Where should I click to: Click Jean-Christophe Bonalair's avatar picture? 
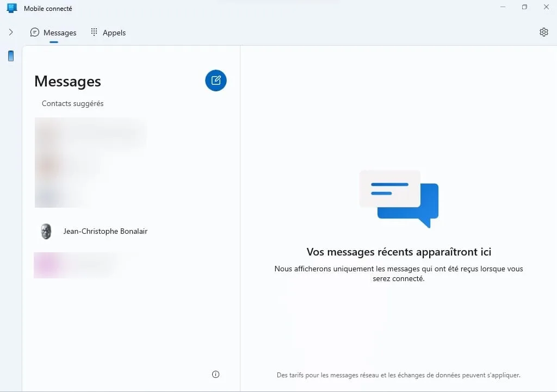(46, 231)
